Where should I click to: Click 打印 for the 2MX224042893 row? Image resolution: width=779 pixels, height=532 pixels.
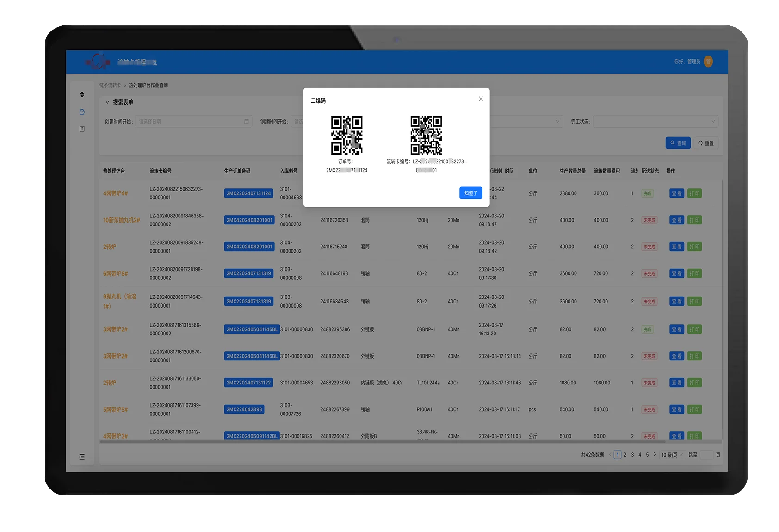694,409
